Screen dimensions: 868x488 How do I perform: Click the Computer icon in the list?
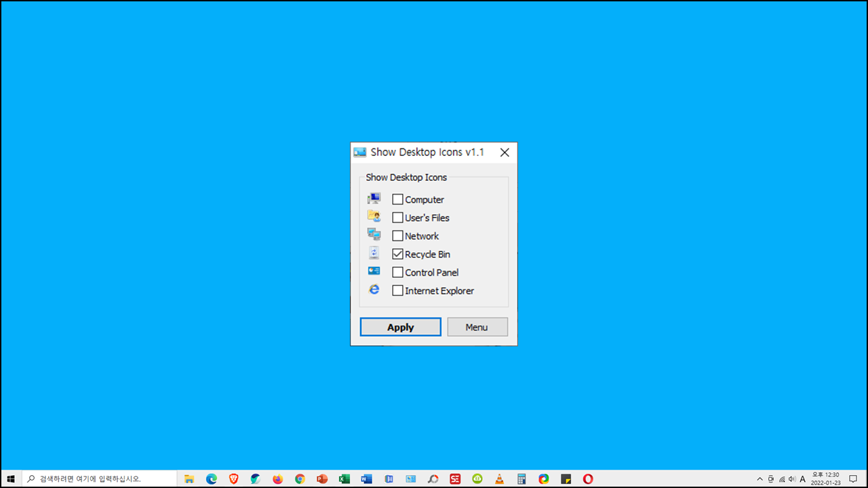(374, 199)
